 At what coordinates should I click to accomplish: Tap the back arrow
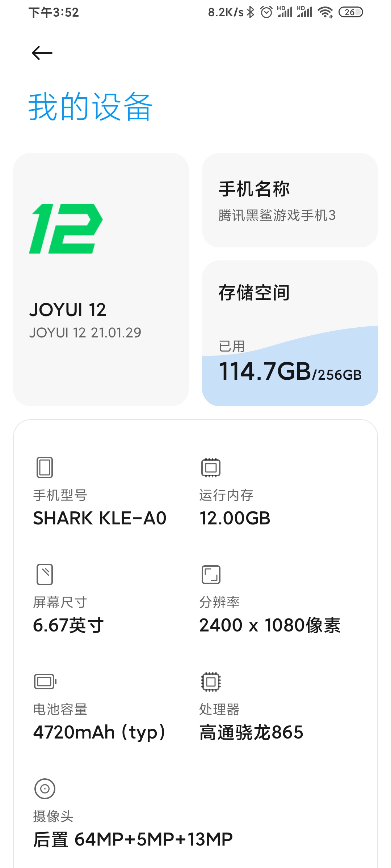pyautogui.click(x=42, y=53)
